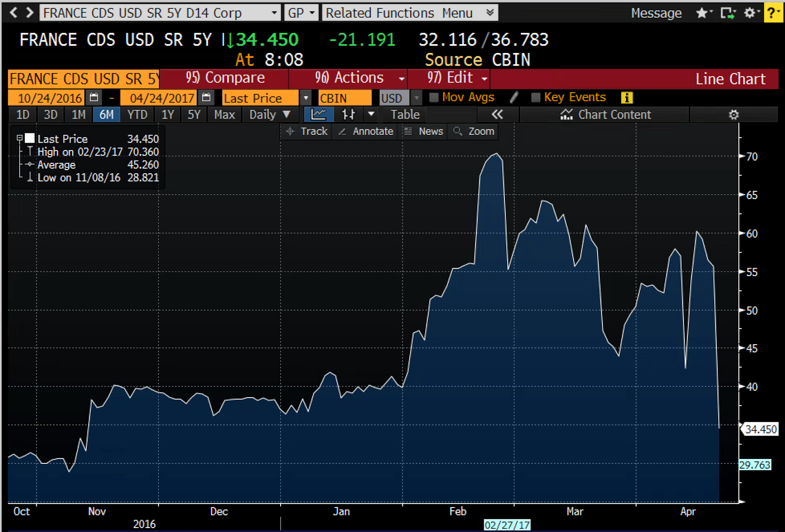Viewport: 785px width, 532px height.
Task: Enable the Key Events checkbox
Action: (x=536, y=97)
